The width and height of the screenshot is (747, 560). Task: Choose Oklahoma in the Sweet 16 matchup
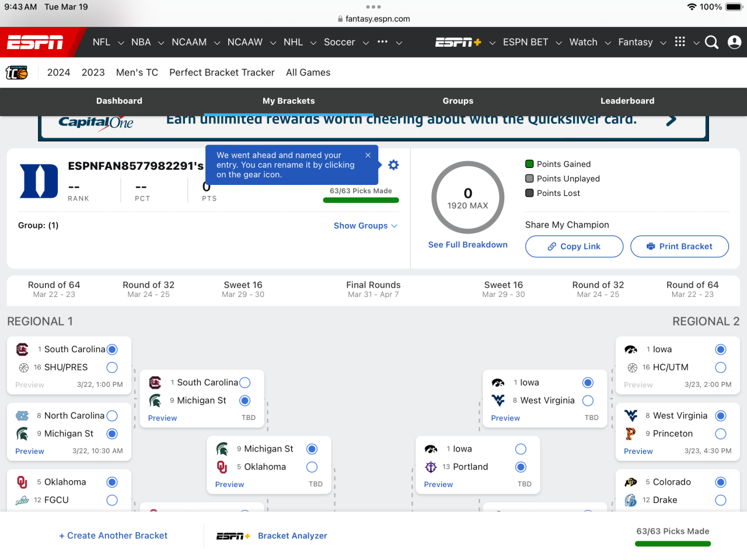click(312, 467)
